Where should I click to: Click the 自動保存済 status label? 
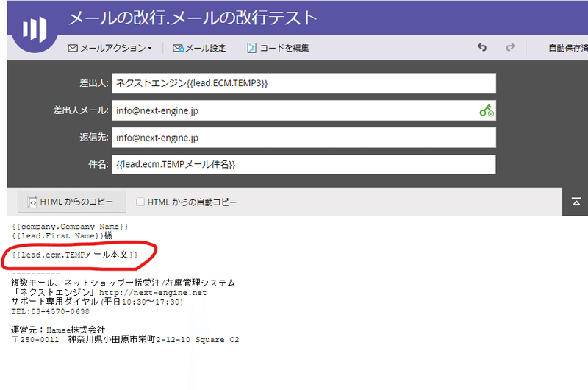pos(567,48)
